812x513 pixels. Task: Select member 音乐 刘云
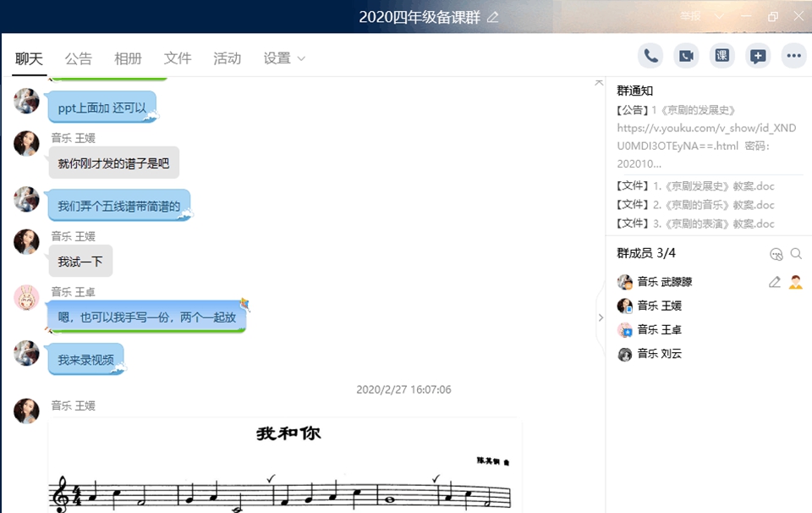pyautogui.click(x=659, y=354)
